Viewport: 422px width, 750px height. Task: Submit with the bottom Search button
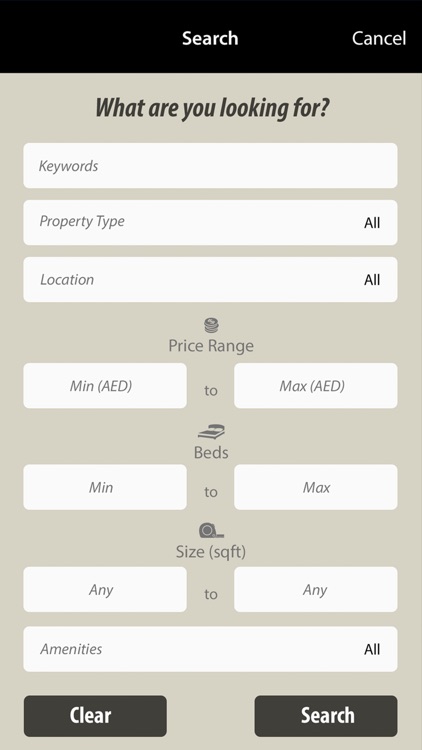[326, 716]
